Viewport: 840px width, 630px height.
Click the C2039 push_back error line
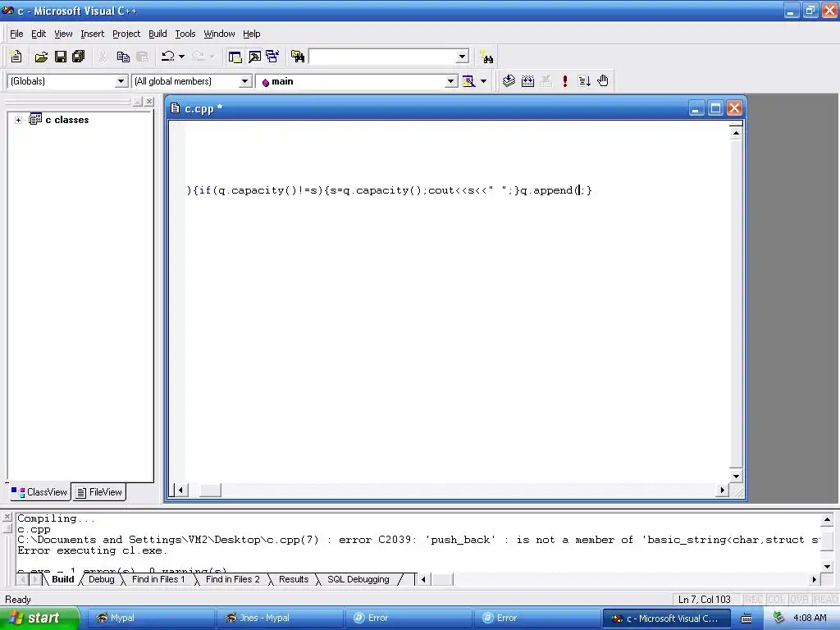click(418, 540)
